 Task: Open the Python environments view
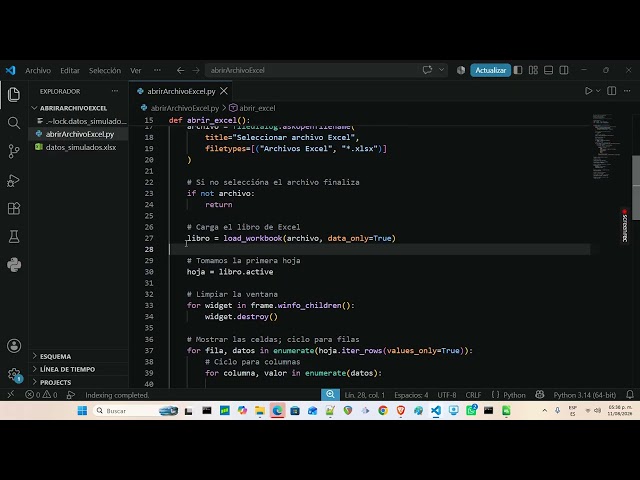tap(14, 265)
